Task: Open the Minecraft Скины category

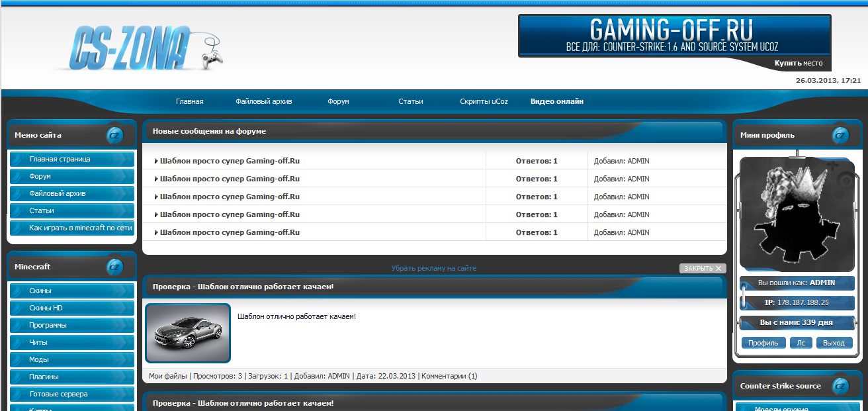Action: coord(72,291)
